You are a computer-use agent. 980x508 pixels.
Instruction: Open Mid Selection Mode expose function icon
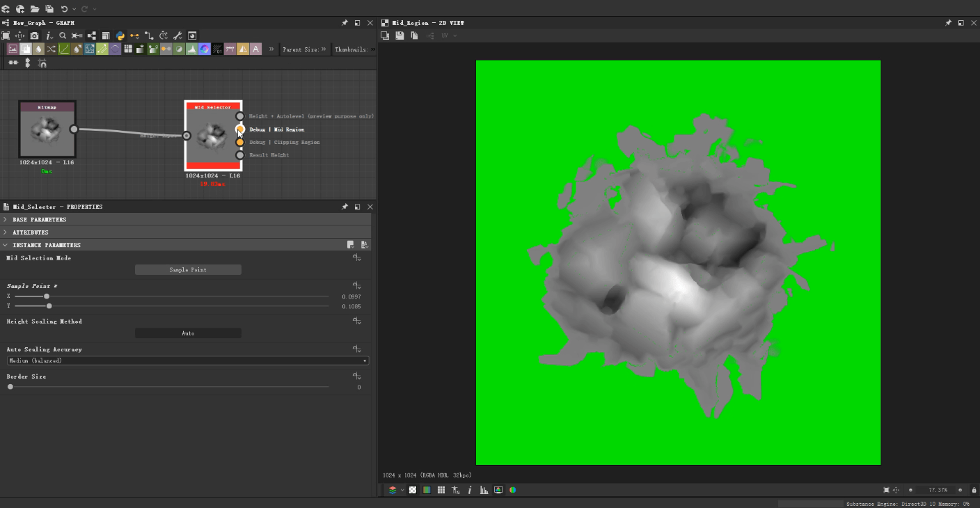coord(356,257)
